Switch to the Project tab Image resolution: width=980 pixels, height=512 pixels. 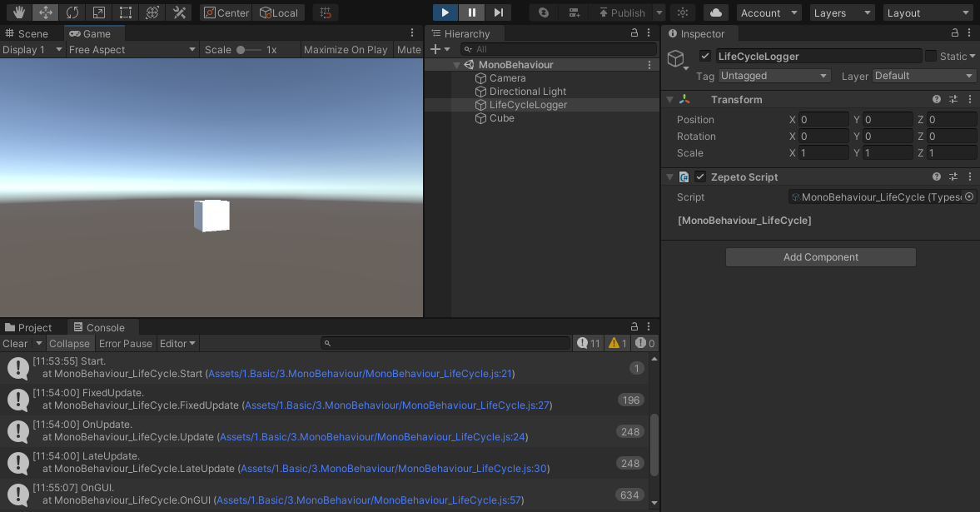28,328
